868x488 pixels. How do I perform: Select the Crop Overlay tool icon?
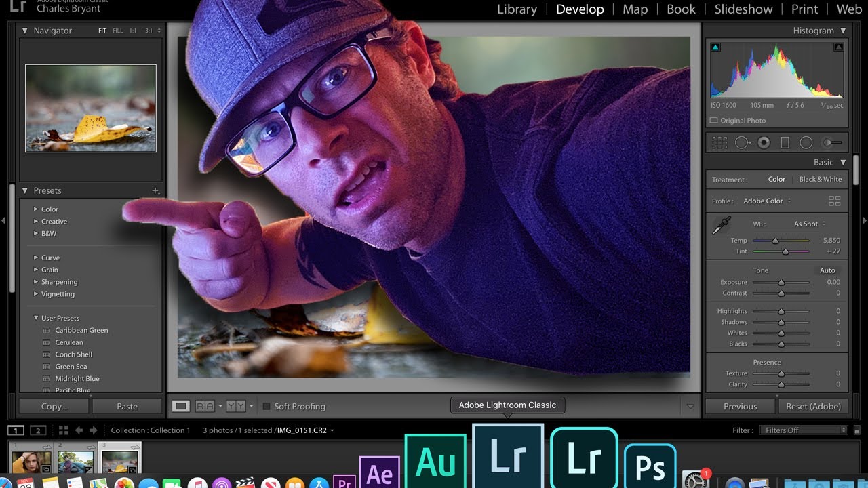[719, 143]
